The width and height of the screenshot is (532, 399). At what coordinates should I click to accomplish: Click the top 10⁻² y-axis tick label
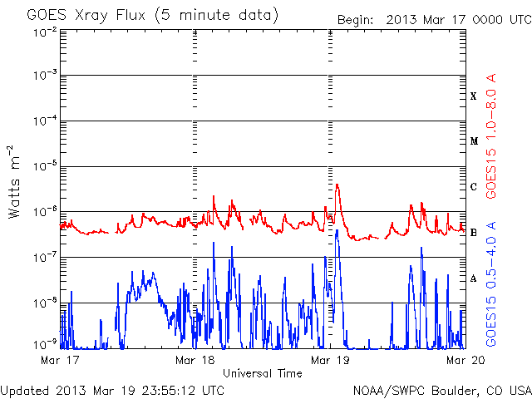(x=46, y=32)
